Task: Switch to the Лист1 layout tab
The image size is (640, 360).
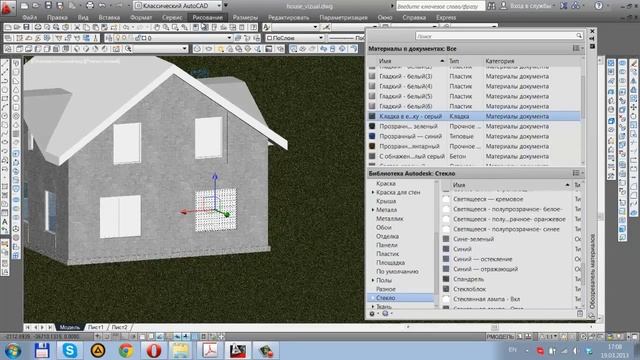Action: [x=96, y=327]
